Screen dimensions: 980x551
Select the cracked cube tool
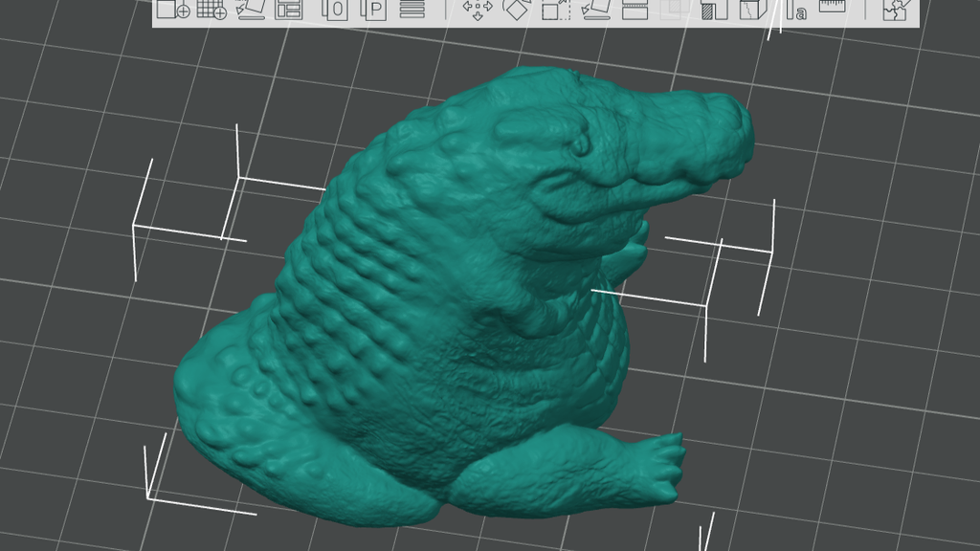753,10
